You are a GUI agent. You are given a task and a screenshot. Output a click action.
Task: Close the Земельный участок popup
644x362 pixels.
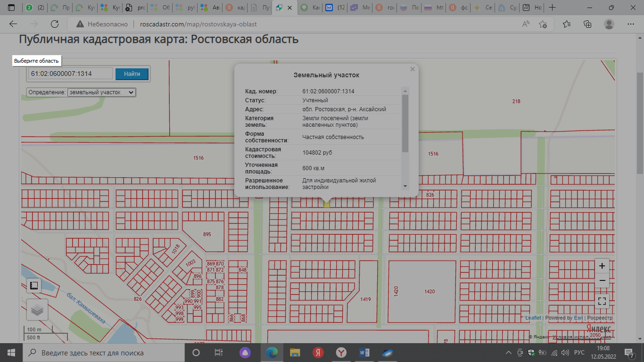(413, 69)
